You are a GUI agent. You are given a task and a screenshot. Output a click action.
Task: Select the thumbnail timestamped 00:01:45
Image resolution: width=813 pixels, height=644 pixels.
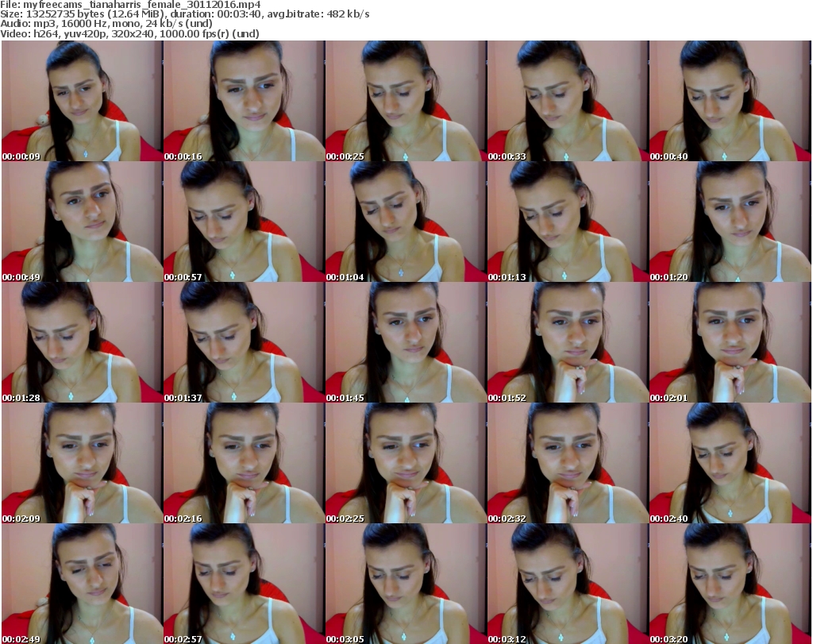coord(406,343)
